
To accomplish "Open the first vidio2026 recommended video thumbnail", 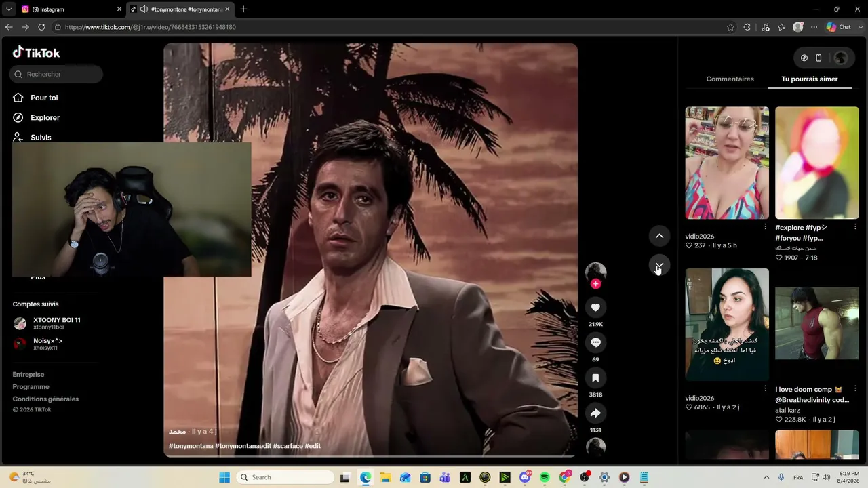I will [727, 163].
